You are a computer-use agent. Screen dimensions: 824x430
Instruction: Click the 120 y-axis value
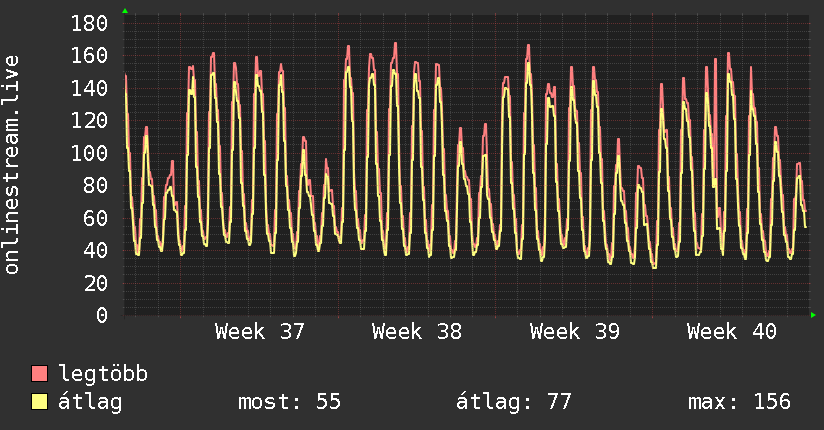coord(89,121)
